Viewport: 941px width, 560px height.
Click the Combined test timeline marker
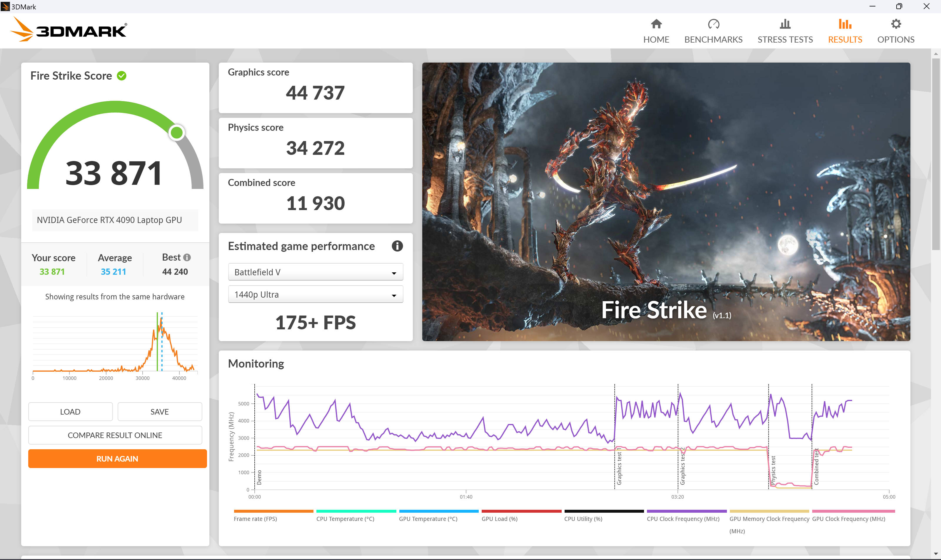[816, 466]
